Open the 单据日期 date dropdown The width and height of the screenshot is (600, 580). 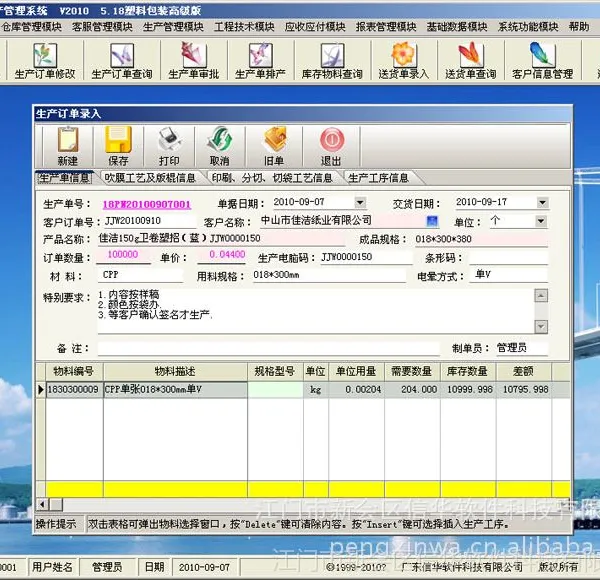(360, 202)
